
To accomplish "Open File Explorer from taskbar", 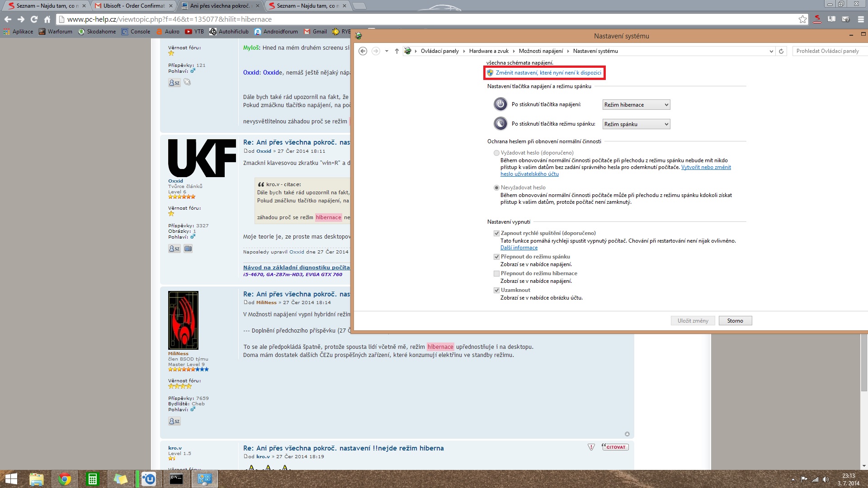I will (36, 479).
